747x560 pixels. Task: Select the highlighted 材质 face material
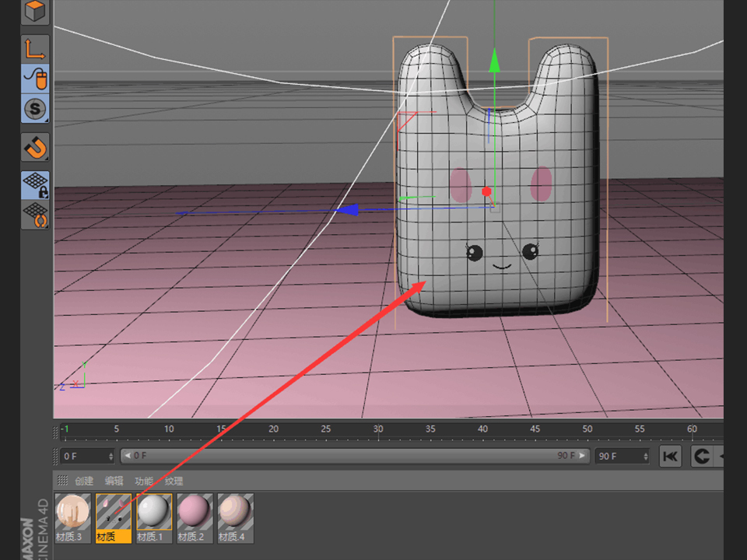pyautogui.click(x=114, y=512)
